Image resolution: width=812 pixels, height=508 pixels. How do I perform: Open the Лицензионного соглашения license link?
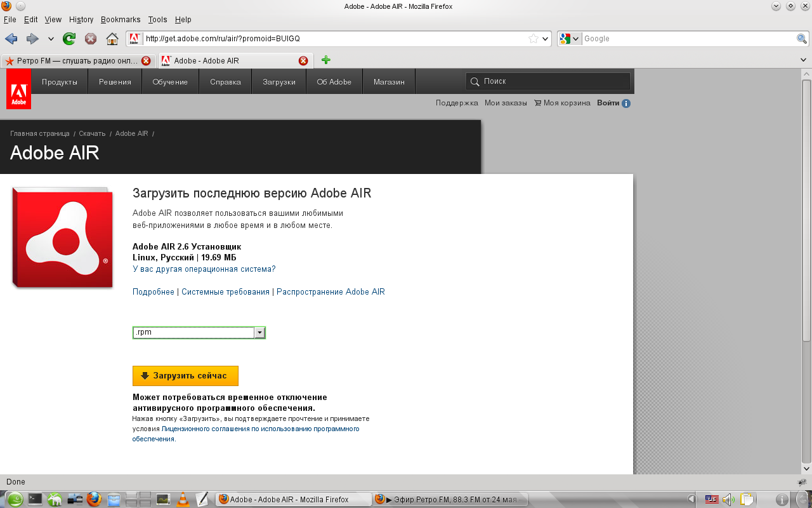(x=246, y=434)
